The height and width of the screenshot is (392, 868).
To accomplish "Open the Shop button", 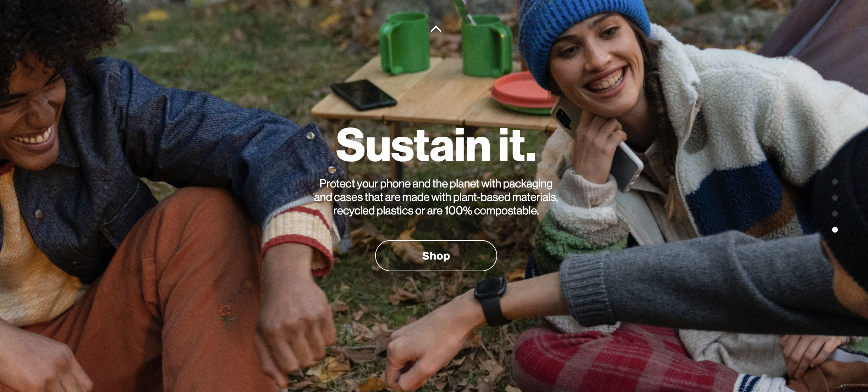I will pyautogui.click(x=436, y=256).
